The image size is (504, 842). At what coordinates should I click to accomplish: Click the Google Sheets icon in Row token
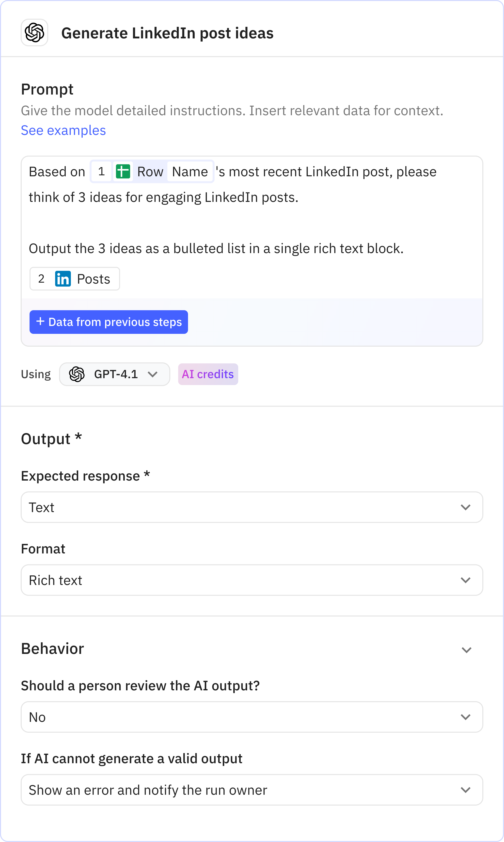pos(123,171)
